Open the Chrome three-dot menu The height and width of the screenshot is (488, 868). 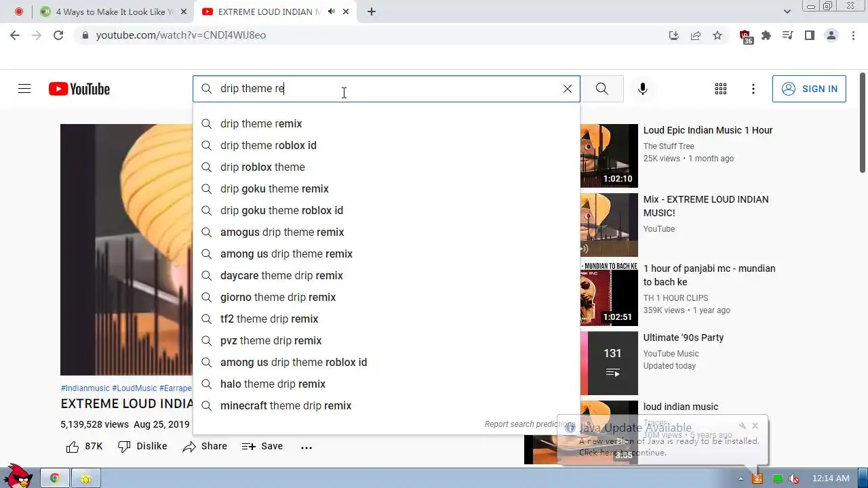click(x=853, y=35)
